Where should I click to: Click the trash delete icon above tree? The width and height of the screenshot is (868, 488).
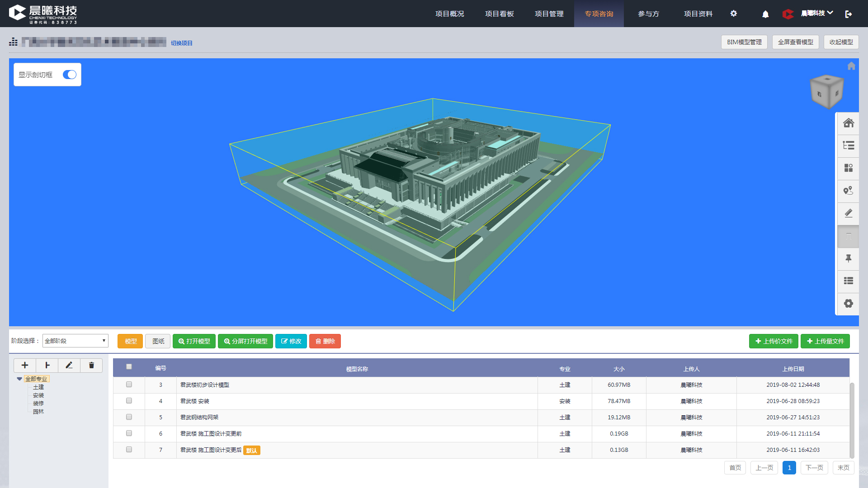coord(91,365)
